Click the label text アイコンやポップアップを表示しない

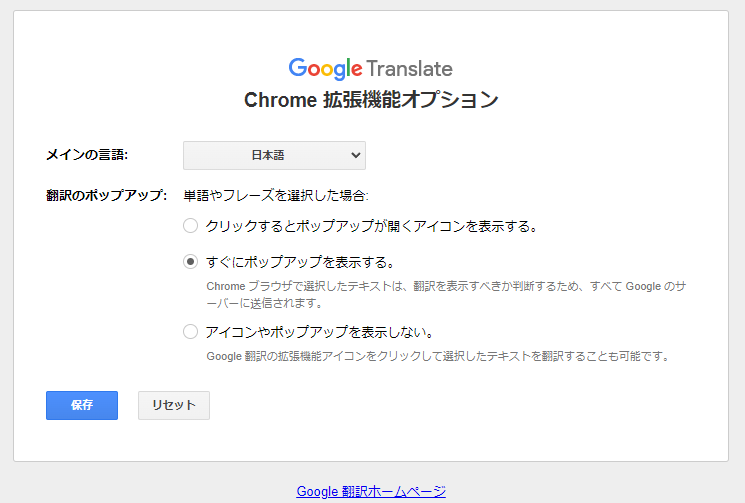pos(320,332)
